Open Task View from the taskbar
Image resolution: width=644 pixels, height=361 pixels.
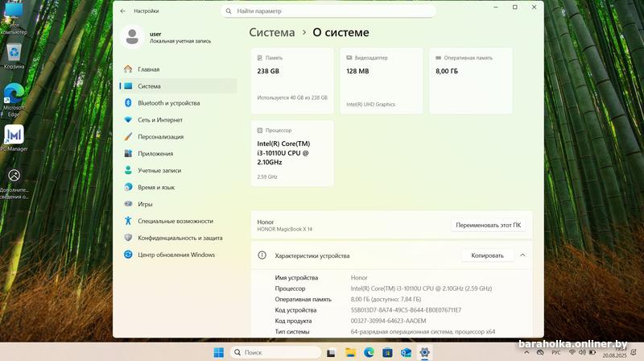click(x=331, y=352)
